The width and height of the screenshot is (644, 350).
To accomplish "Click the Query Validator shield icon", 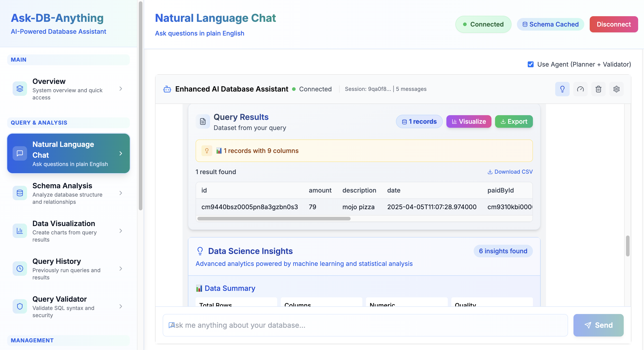I will point(20,306).
